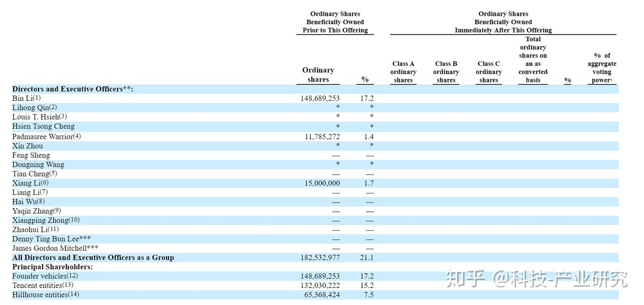
Task: Click Tencent entities(13) label
Action: [x=43, y=285]
